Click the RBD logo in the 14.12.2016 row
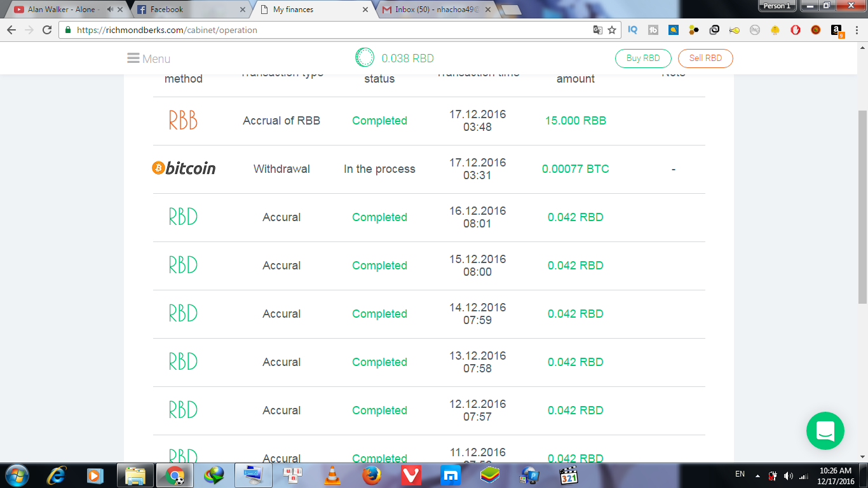The height and width of the screenshot is (488, 868). [183, 314]
